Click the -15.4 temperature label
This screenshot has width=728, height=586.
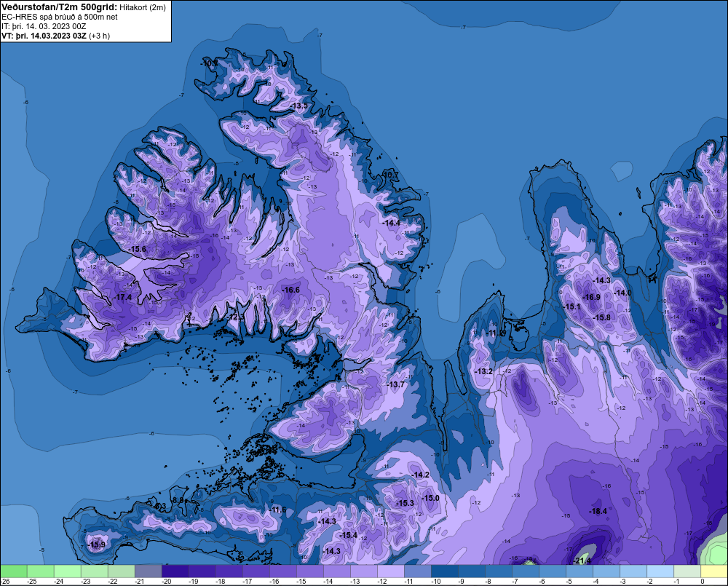[349, 535]
